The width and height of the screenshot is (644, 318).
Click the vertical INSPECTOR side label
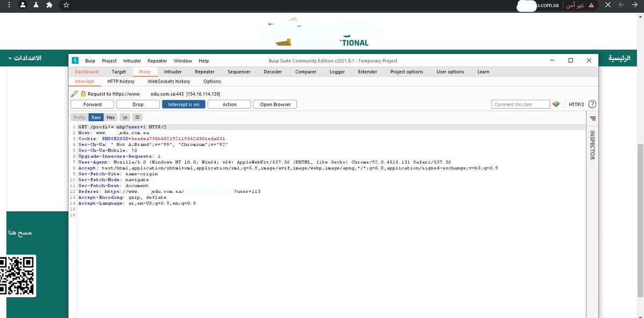pyautogui.click(x=592, y=145)
